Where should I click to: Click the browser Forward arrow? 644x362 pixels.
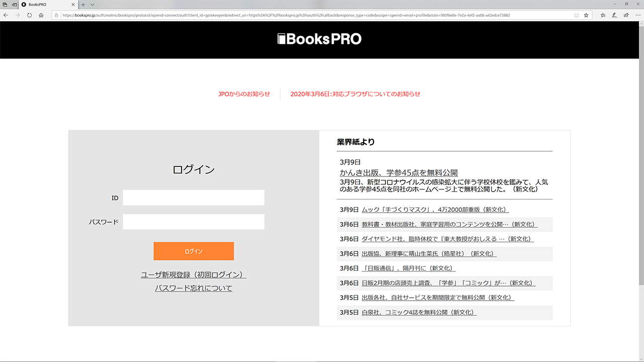18,15
